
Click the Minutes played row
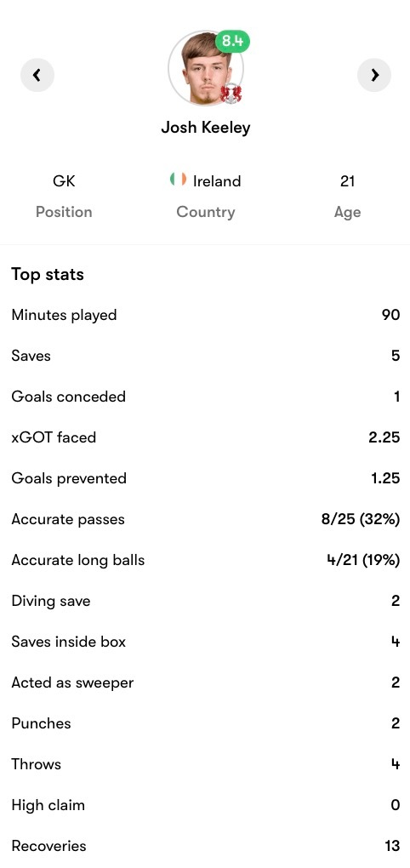[205, 315]
